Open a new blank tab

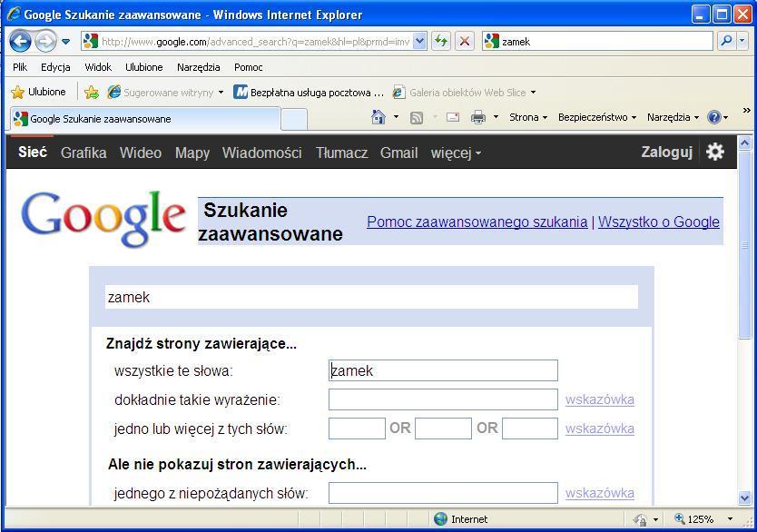(294, 119)
